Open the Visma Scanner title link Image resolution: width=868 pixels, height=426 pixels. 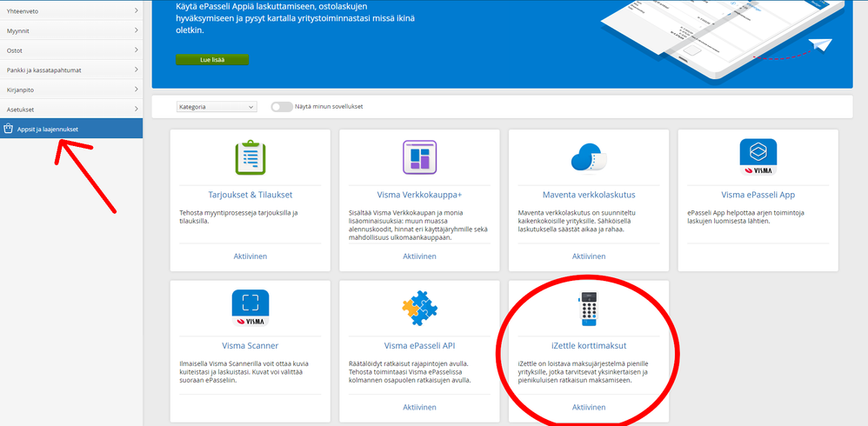click(x=250, y=346)
